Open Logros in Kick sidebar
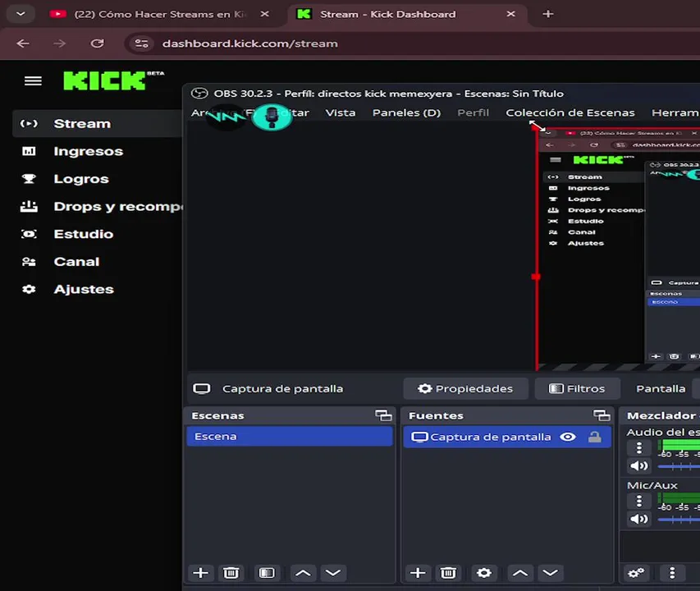Viewport: 700px width, 591px height. pyautogui.click(x=80, y=179)
